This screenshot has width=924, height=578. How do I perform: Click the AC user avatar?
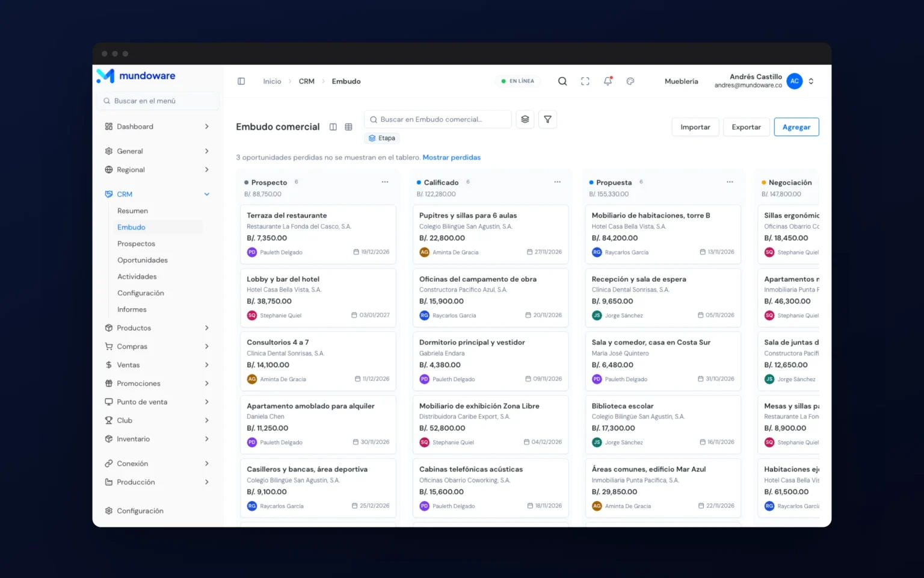[795, 81]
